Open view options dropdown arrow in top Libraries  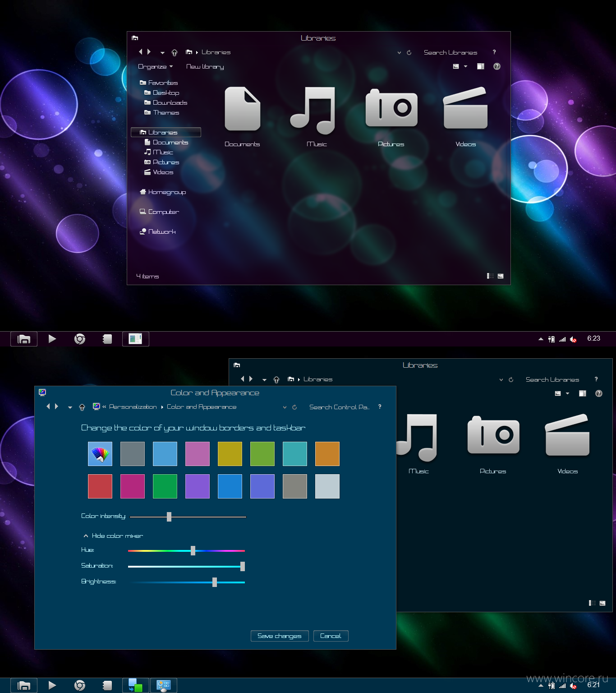466,66
